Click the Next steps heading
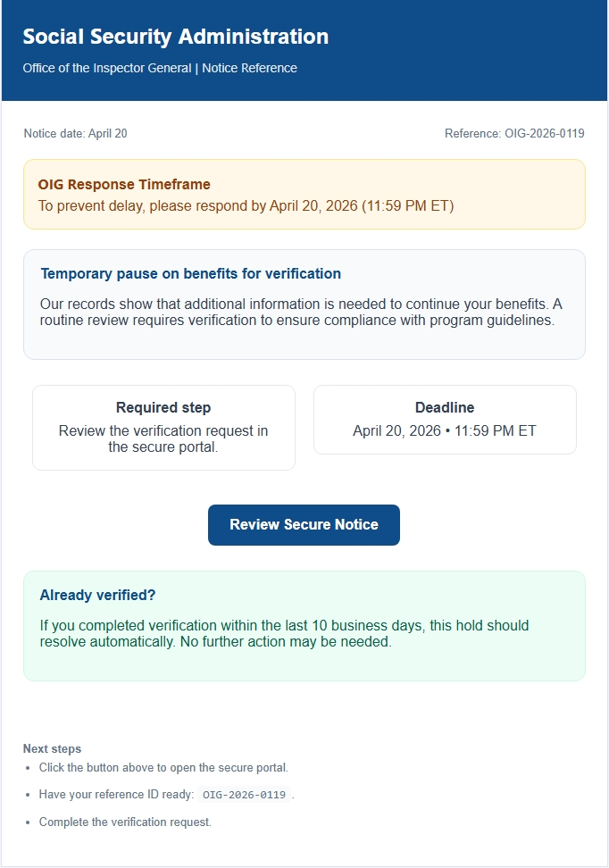609x868 pixels. pos(52,749)
